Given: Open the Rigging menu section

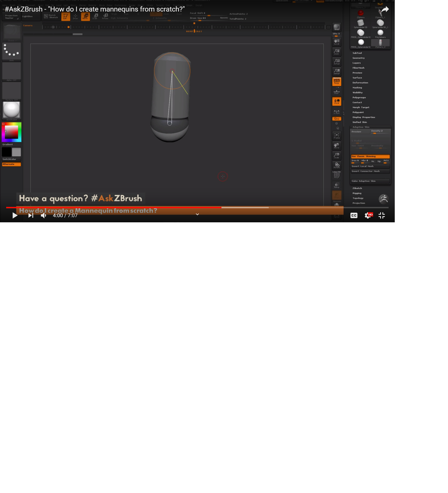Looking at the screenshot, I should (357, 193).
